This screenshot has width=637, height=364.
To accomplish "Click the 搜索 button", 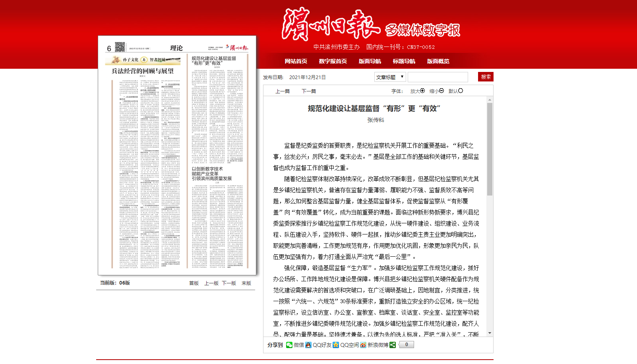I will [486, 77].
